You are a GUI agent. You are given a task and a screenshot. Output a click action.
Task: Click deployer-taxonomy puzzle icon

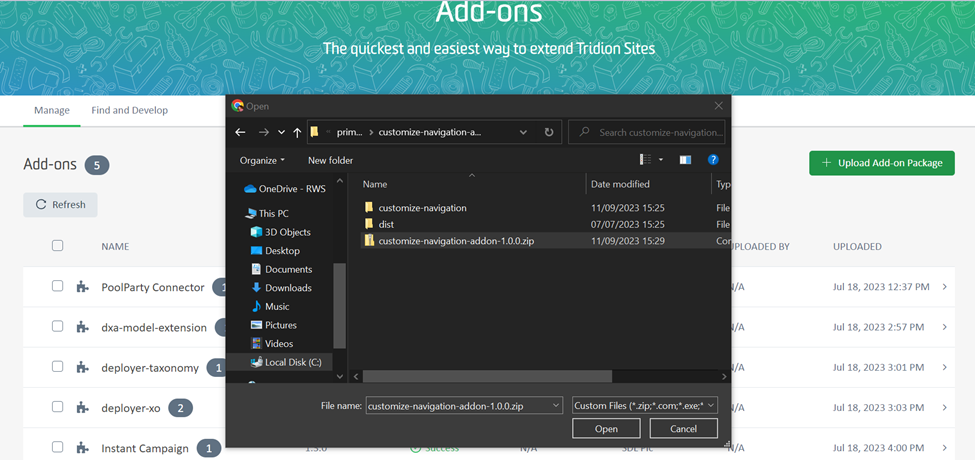[82, 368]
